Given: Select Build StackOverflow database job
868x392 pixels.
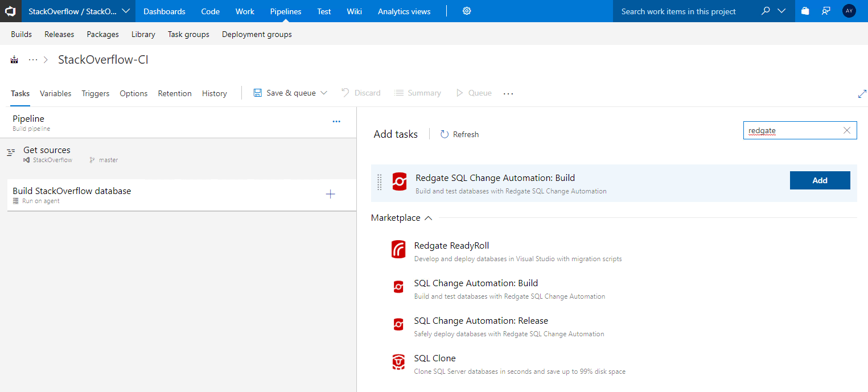Looking at the screenshot, I should (182, 195).
